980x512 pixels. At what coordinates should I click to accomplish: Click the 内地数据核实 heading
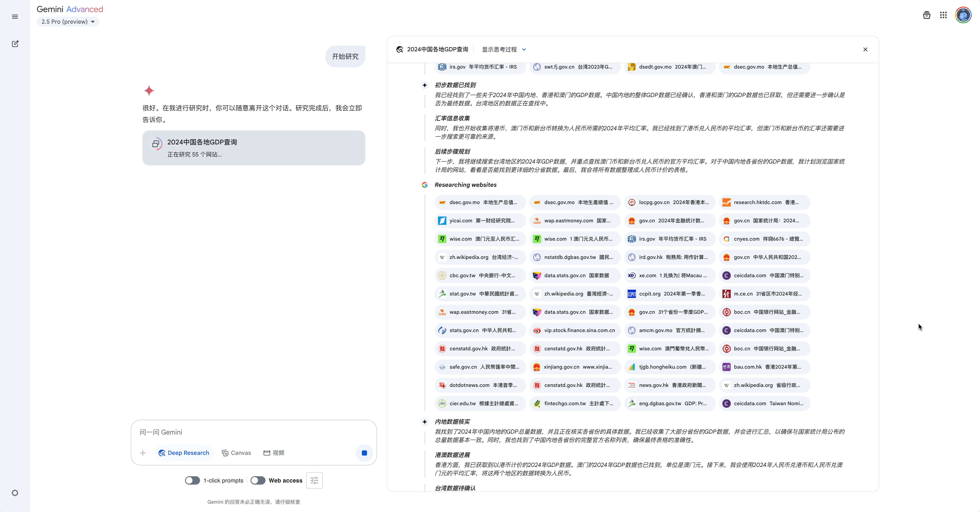[x=452, y=422]
